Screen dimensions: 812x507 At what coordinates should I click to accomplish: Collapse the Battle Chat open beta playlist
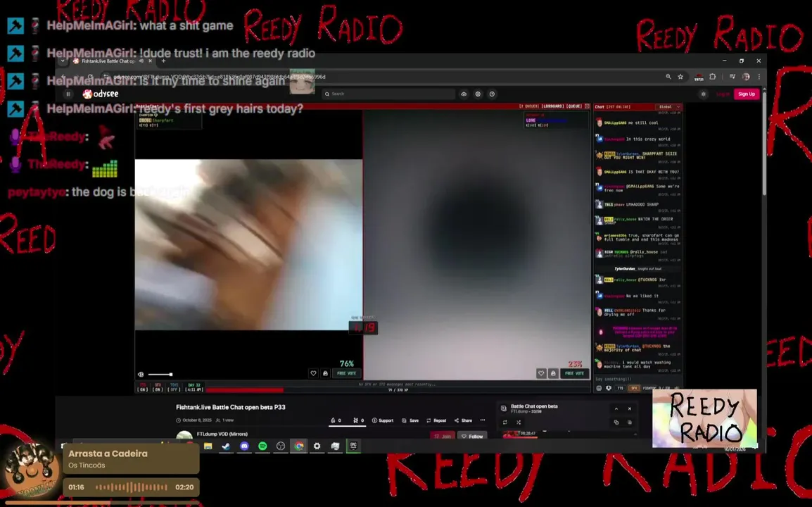pyautogui.click(x=616, y=408)
